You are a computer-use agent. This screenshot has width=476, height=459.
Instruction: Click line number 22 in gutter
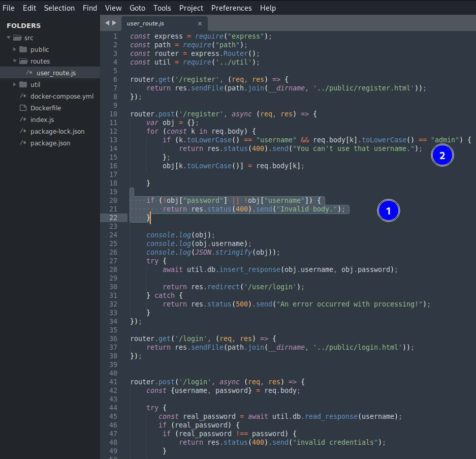pyautogui.click(x=113, y=218)
